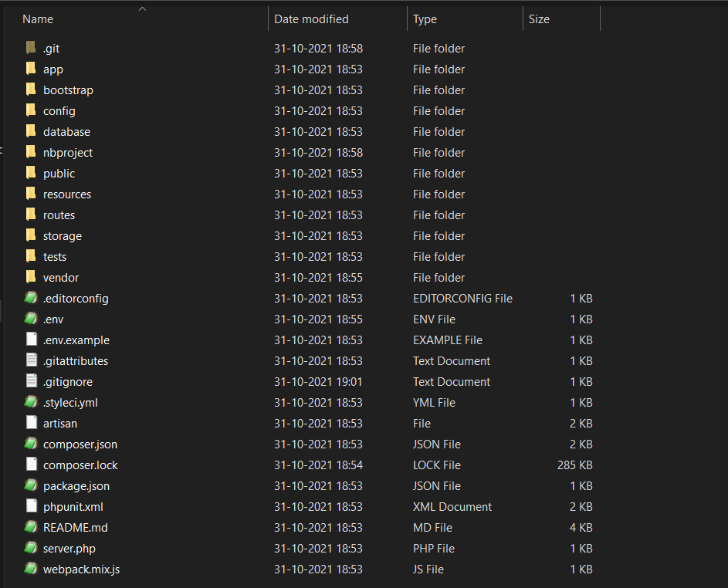Image resolution: width=728 pixels, height=588 pixels.
Task: Click the .gitattributes document icon
Action: coord(32,360)
